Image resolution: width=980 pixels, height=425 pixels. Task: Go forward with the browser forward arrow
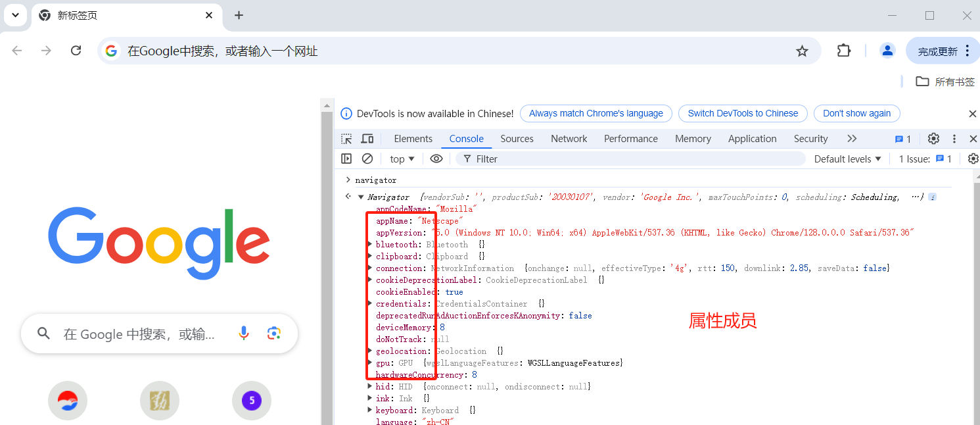(46, 51)
